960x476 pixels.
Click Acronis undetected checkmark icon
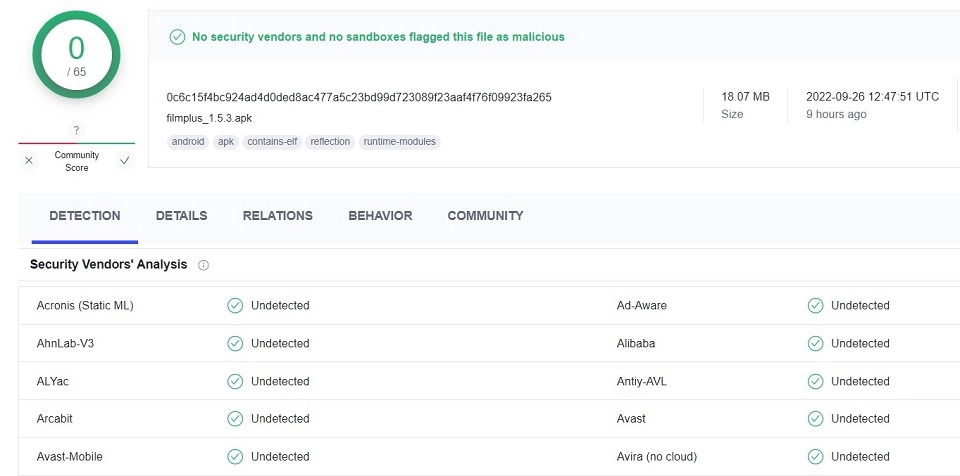[235, 306]
